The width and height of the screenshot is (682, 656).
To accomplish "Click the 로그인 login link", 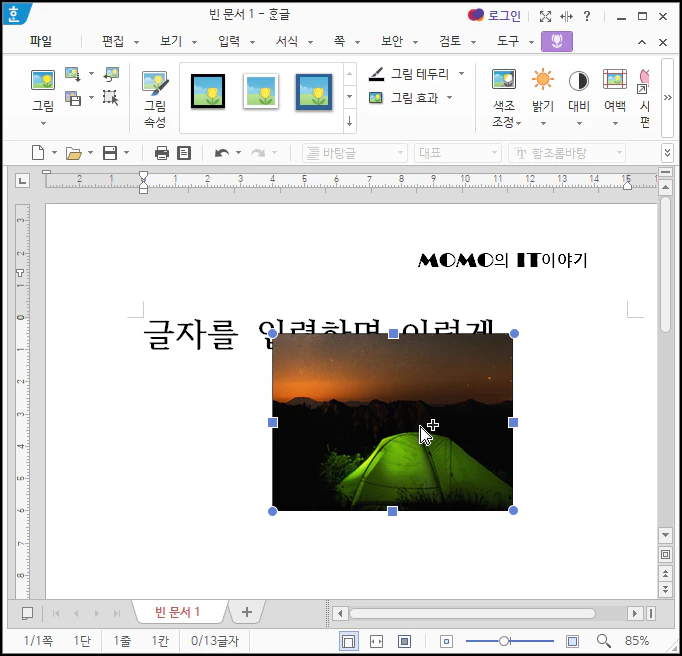I will click(504, 16).
